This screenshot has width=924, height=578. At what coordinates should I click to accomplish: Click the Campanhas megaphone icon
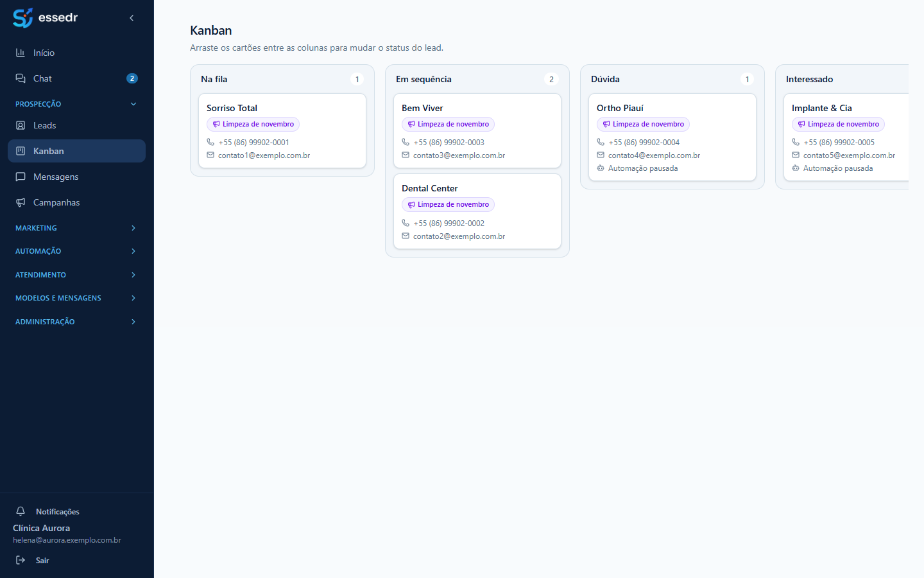(21, 202)
